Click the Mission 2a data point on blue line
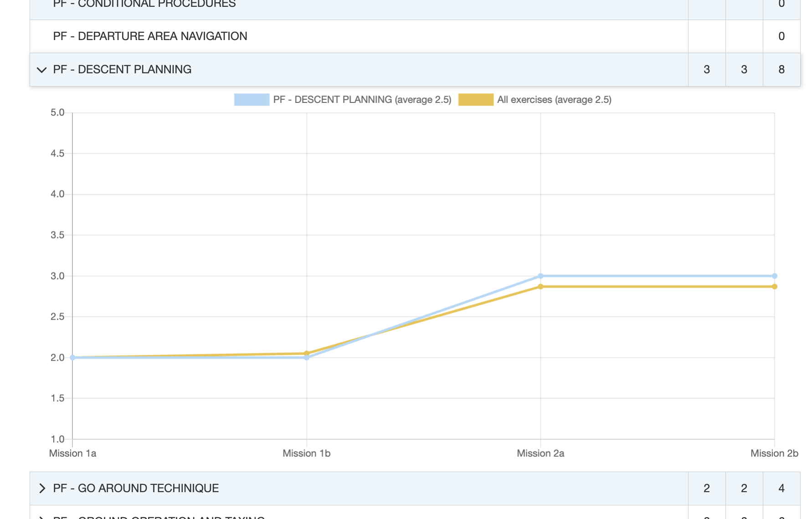The height and width of the screenshot is (519, 812). click(540, 275)
